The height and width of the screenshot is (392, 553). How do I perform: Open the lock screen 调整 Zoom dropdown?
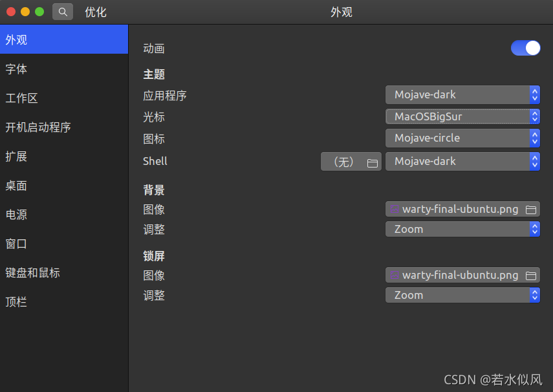[462, 295]
